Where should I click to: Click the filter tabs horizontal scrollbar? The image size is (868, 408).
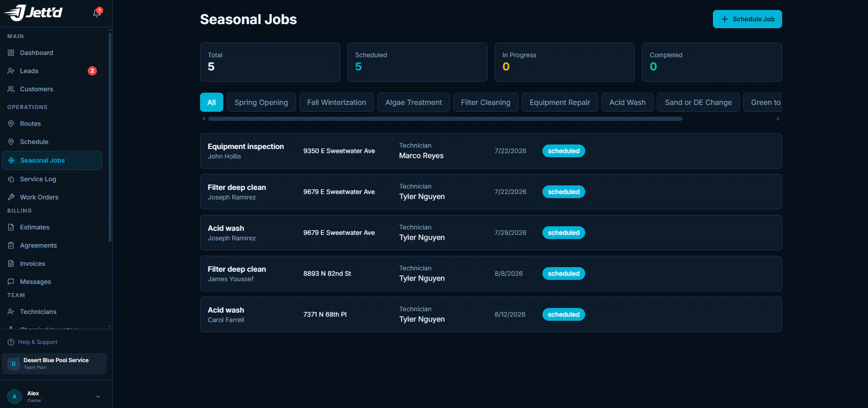tap(445, 119)
